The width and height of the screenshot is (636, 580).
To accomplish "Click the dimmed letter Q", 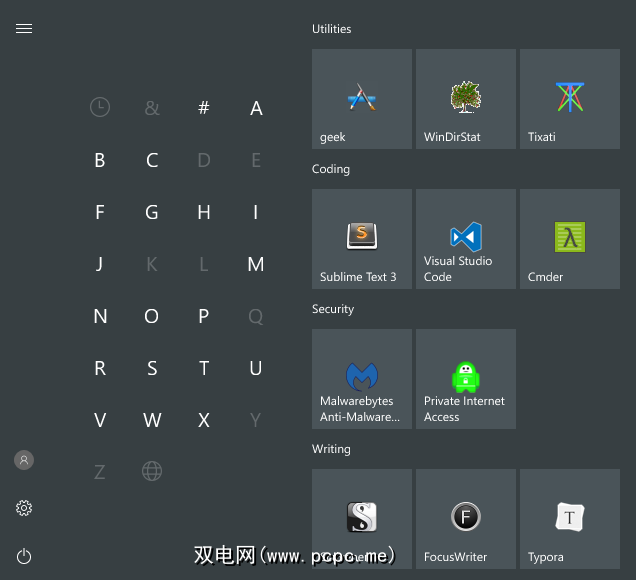I will [x=256, y=317].
